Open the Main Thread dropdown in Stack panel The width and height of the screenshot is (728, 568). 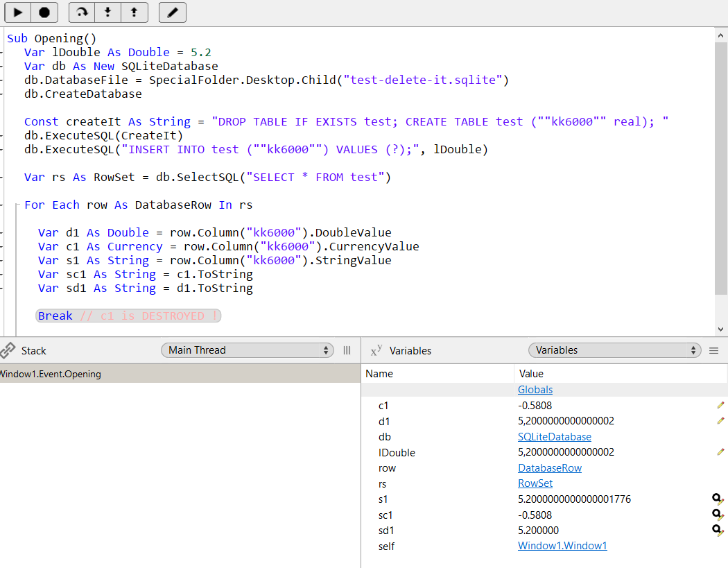pos(247,350)
